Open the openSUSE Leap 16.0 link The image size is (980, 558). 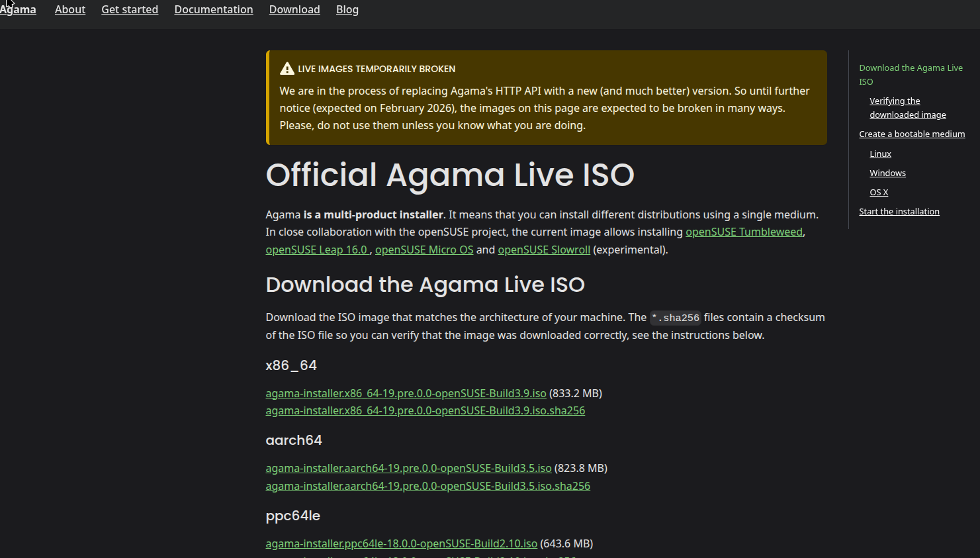(x=316, y=250)
